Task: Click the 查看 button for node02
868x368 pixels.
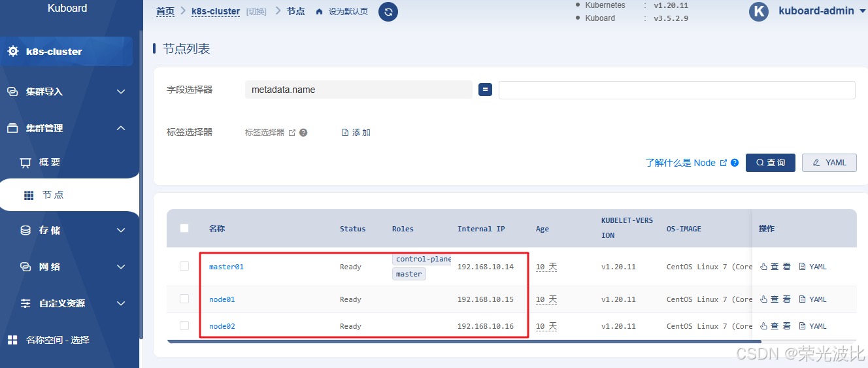Action: point(775,326)
